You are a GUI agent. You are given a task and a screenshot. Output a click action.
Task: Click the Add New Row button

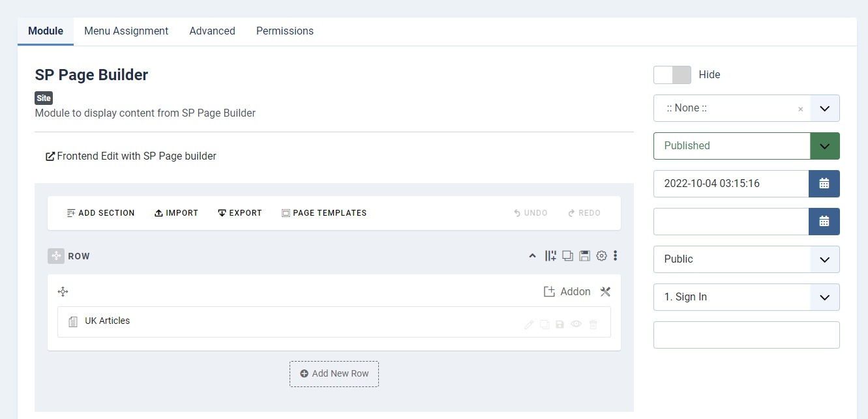pos(334,373)
